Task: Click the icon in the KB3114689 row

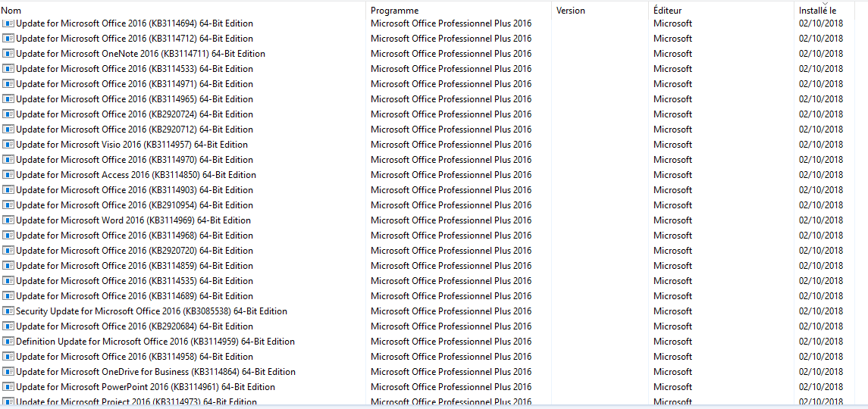Action: pos(8,295)
